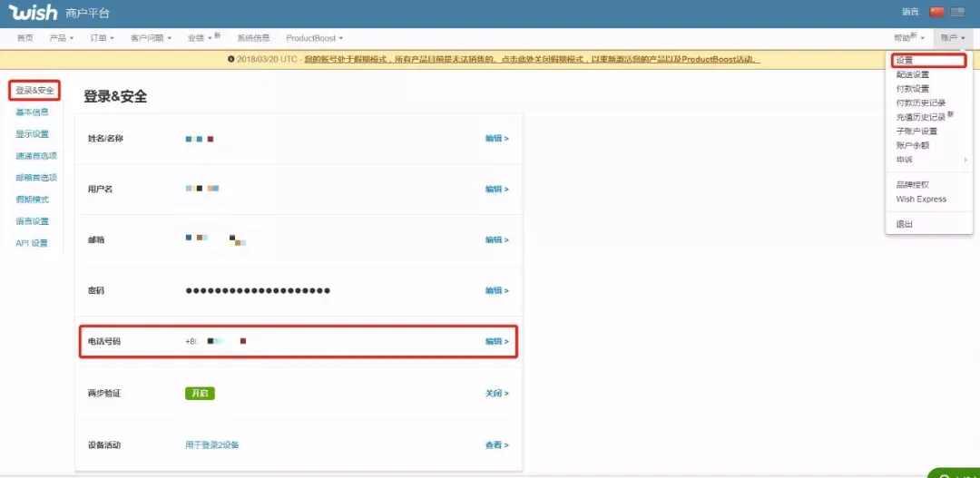Expand the 业绩 menu
The image size is (980, 478).
pos(204,37)
